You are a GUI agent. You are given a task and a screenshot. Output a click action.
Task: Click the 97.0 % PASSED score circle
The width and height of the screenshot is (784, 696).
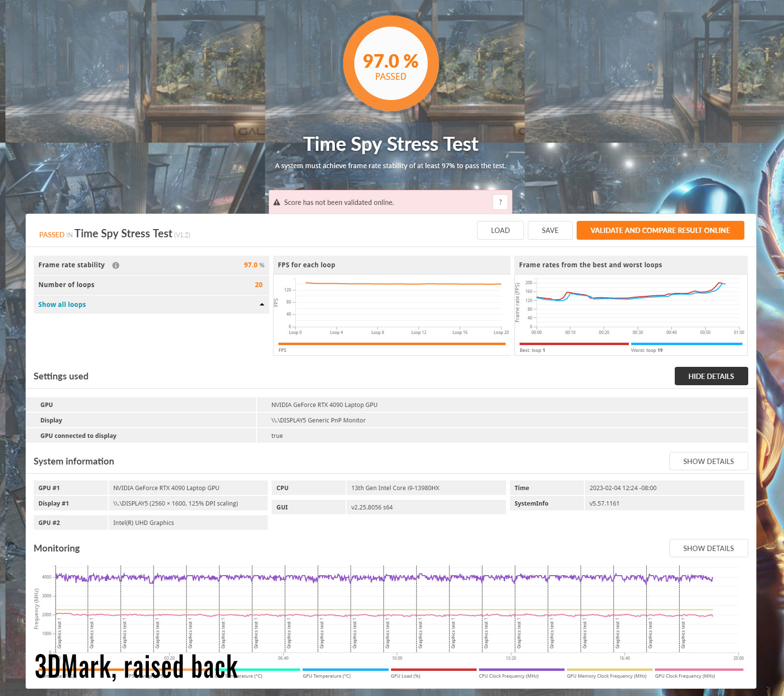tap(391, 63)
